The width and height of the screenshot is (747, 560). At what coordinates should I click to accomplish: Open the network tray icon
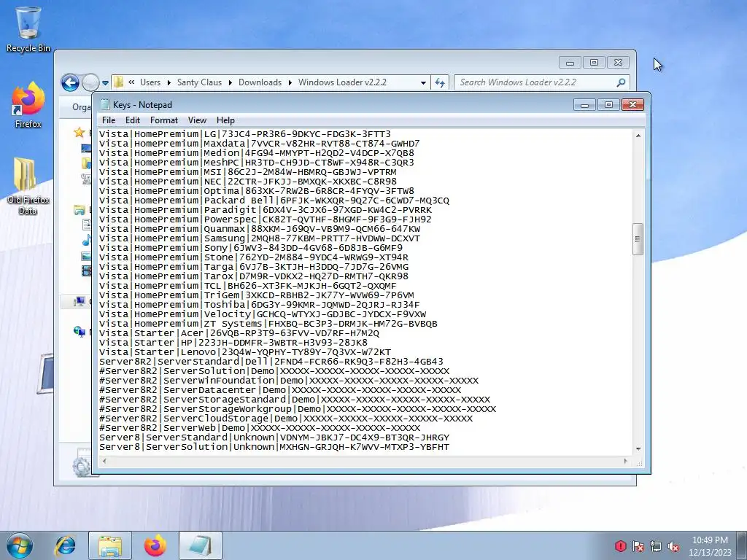tap(656, 546)
